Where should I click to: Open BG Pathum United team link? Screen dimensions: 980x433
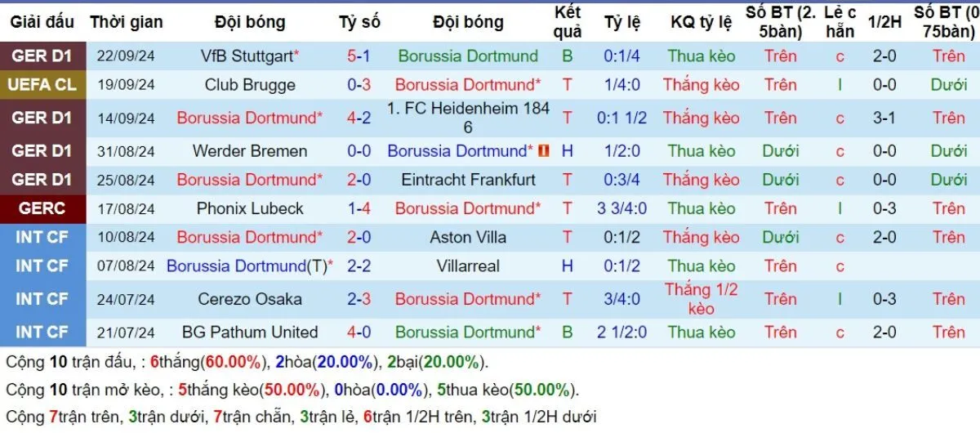coord(250,333)
